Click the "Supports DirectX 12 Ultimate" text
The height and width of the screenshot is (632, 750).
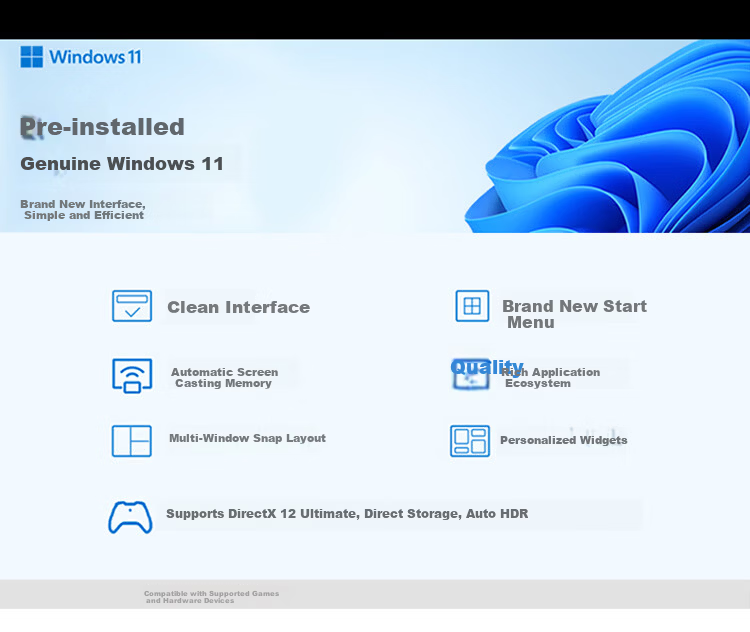tap(263, 514)
